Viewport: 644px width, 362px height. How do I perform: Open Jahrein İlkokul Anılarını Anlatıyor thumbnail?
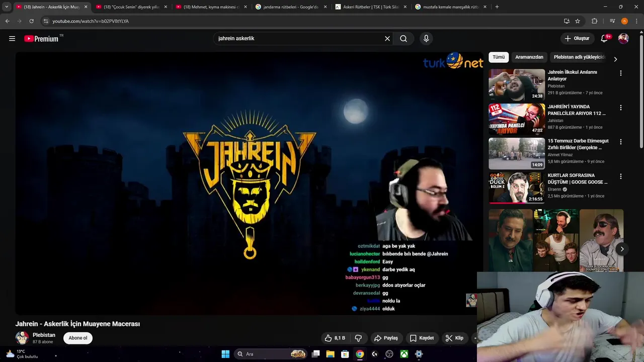pos(517,84)
